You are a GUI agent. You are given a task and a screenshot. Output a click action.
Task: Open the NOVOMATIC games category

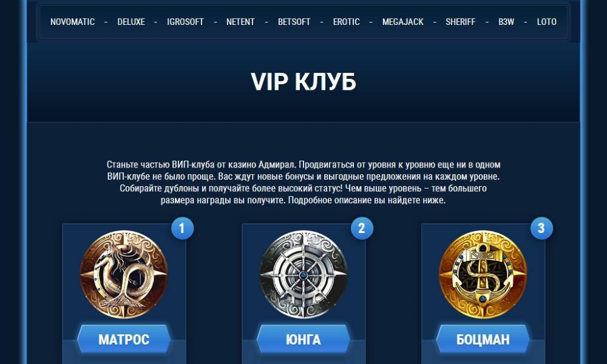72,22
